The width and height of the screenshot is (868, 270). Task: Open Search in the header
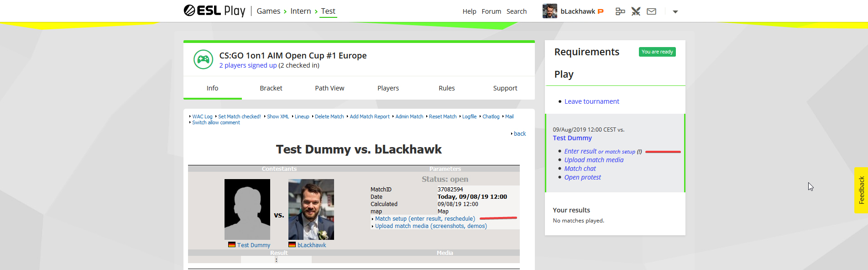tap(517, 11)
